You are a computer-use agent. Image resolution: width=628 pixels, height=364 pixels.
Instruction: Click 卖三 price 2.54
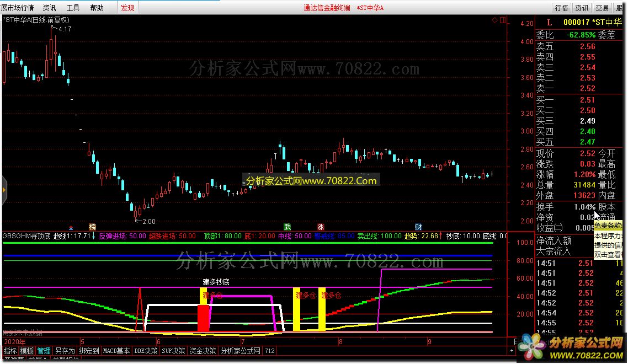[x=588, y=67]
